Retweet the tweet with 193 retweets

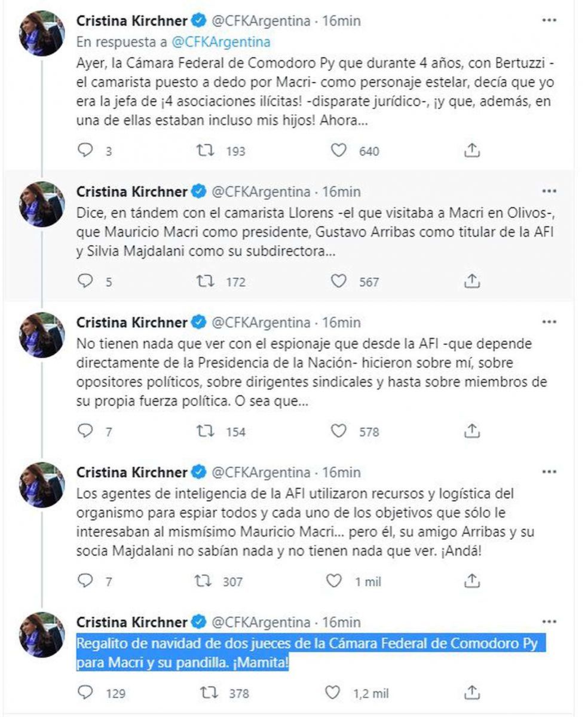pyautogui.click(x=206, y=151)
